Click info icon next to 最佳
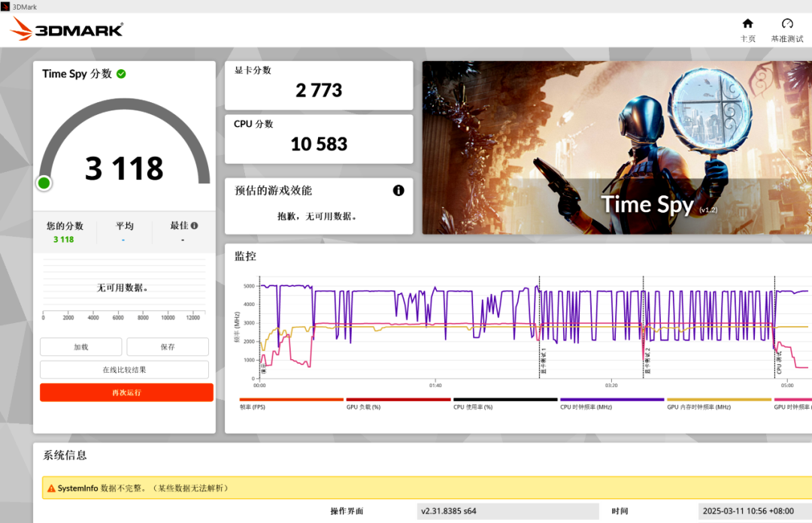 [x=194, y=225]
